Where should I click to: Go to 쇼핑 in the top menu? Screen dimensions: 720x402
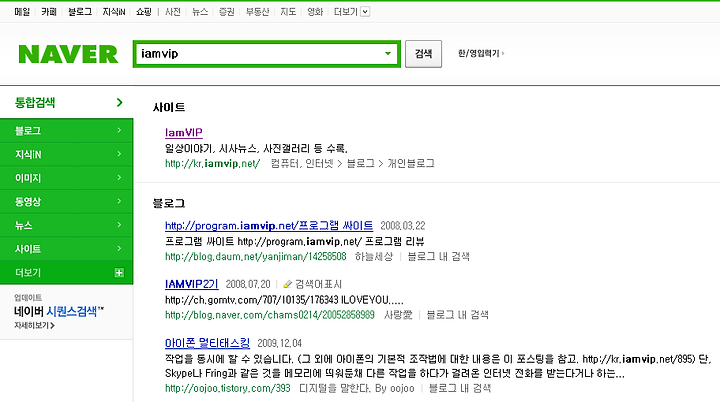(x=144, y=12)
